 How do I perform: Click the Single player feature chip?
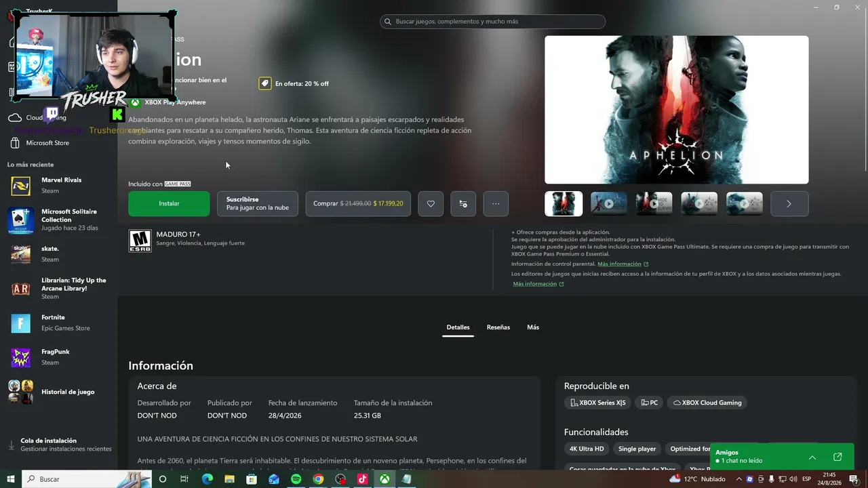click(637, 449)
